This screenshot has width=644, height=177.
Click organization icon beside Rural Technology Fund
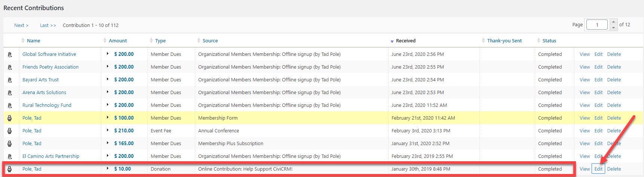pos(10,105)
